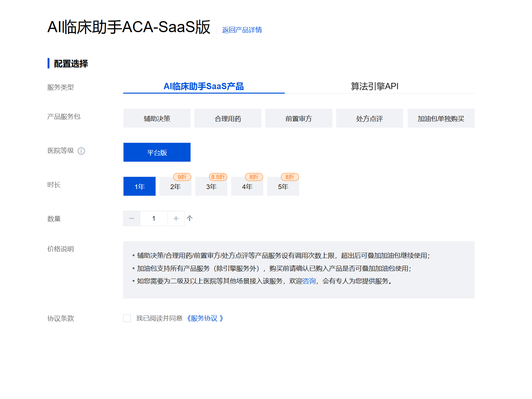Select the 合理用药 service package
Viewport: 532px width, 399px height.
(x=228, y=119)
